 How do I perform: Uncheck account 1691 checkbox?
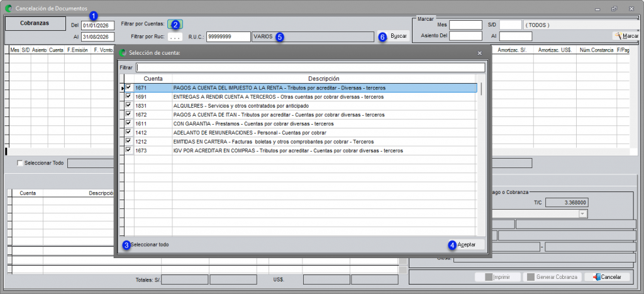tap(128, 96)
